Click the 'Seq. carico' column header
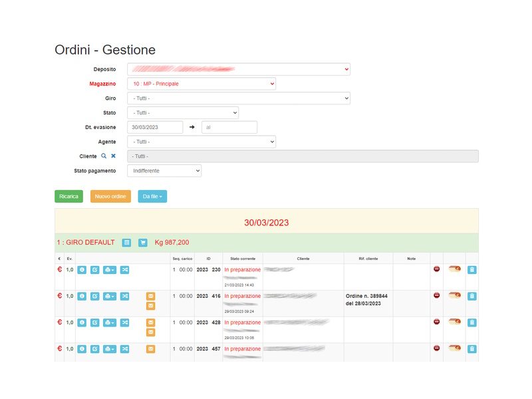Screen dimensions: 532x399 point(182,259)
